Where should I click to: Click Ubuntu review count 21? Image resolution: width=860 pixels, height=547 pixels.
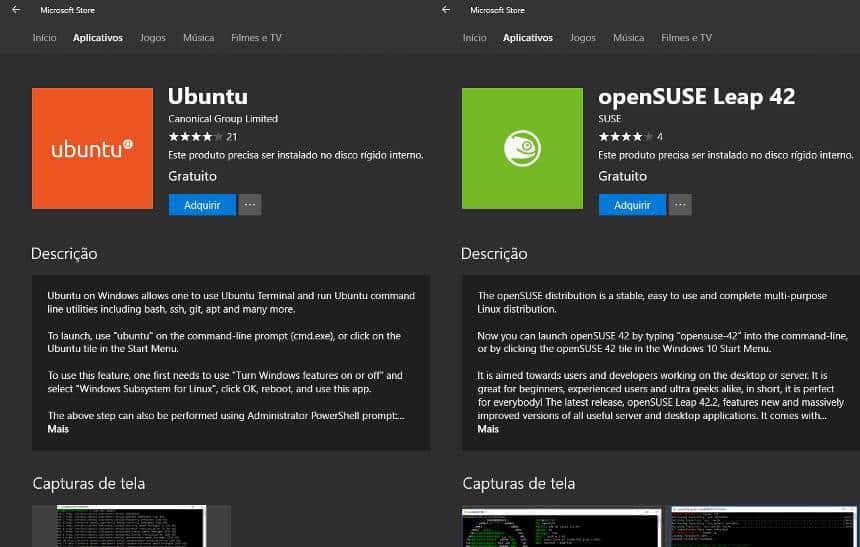pos(231,137)
